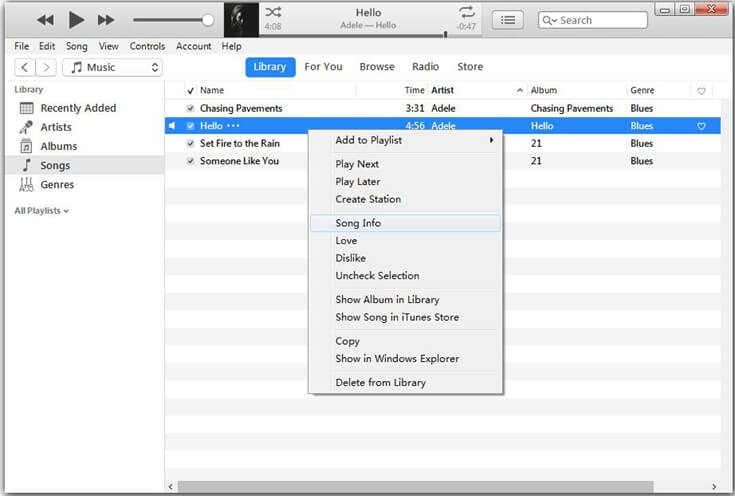The image size is (735, 496).
Task: Open the Music media type dropdown
Action: [112, 67]
